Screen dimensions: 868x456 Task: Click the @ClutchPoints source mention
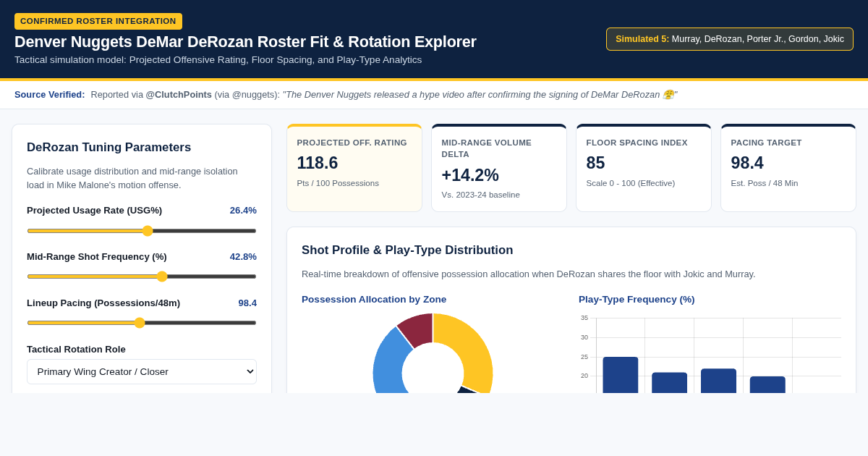[x=179, y=95]
